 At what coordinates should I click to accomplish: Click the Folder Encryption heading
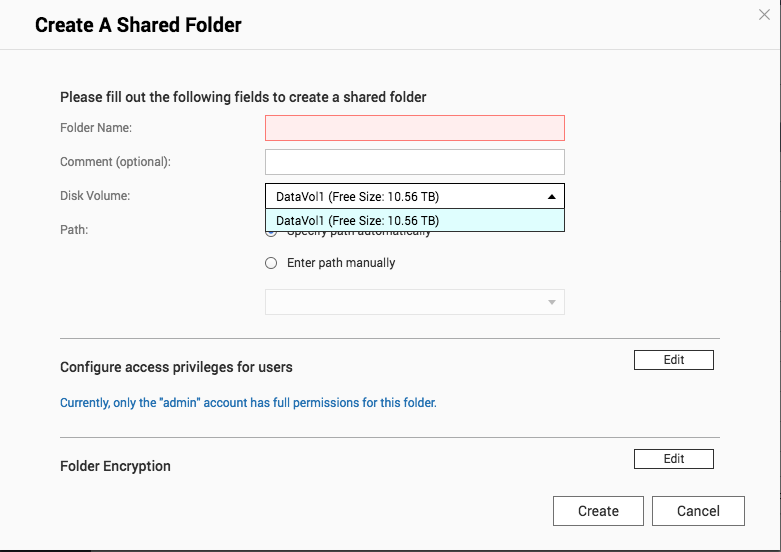tap(115, 466)
